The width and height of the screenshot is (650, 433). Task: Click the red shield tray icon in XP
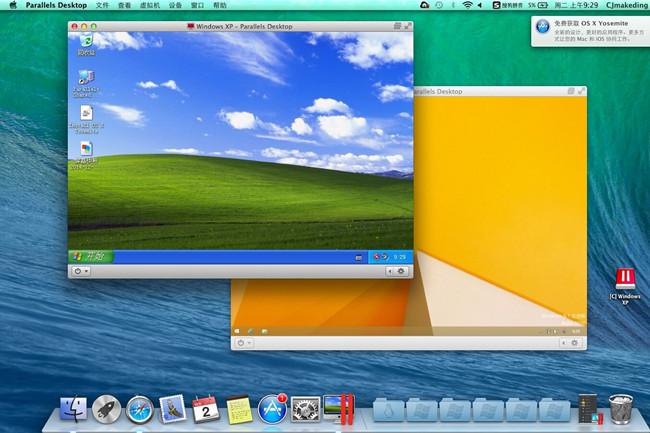[376, 257]
